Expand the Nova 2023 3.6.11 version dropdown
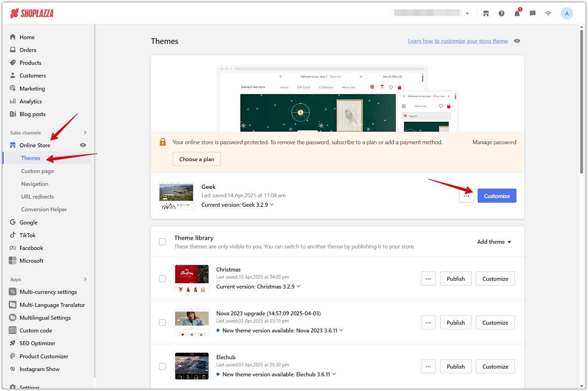Viewport: 588px width, 391px height. point(341,330)
